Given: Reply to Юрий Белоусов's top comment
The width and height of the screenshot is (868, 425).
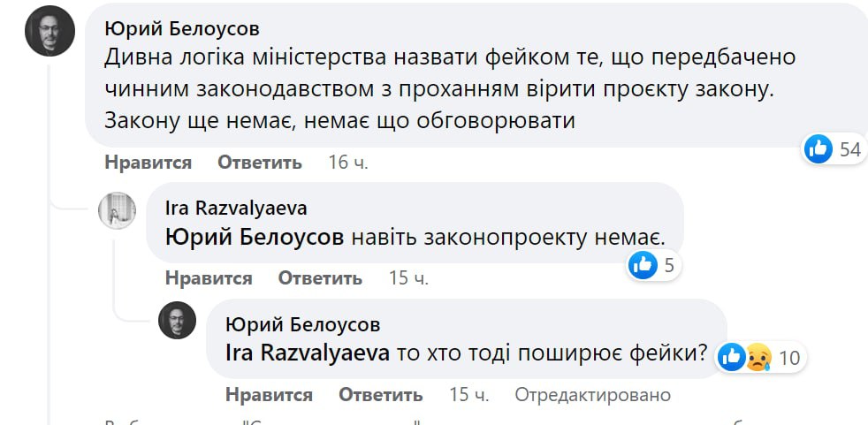Looking at the screenshot, I should pos(260,163).
